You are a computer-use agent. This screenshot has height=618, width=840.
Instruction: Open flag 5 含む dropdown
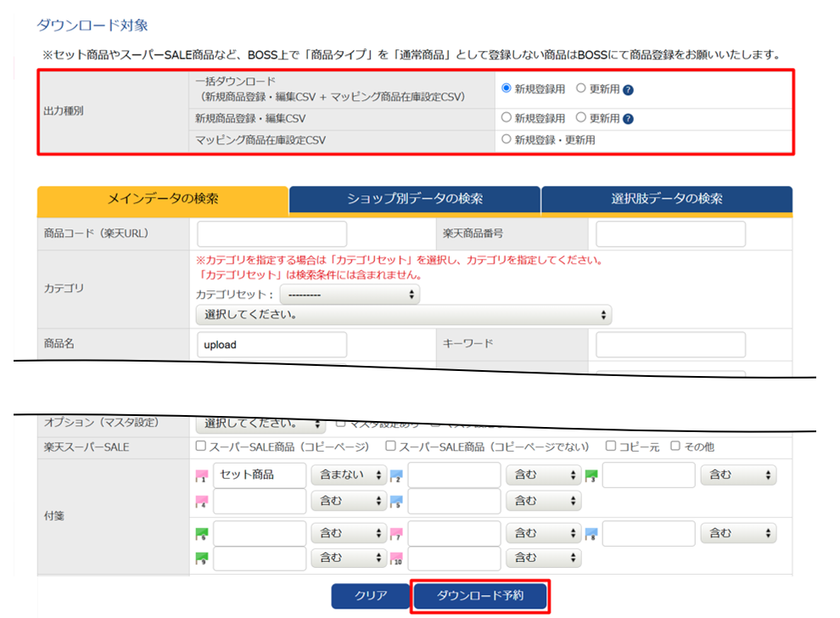[x=544, y=501]
